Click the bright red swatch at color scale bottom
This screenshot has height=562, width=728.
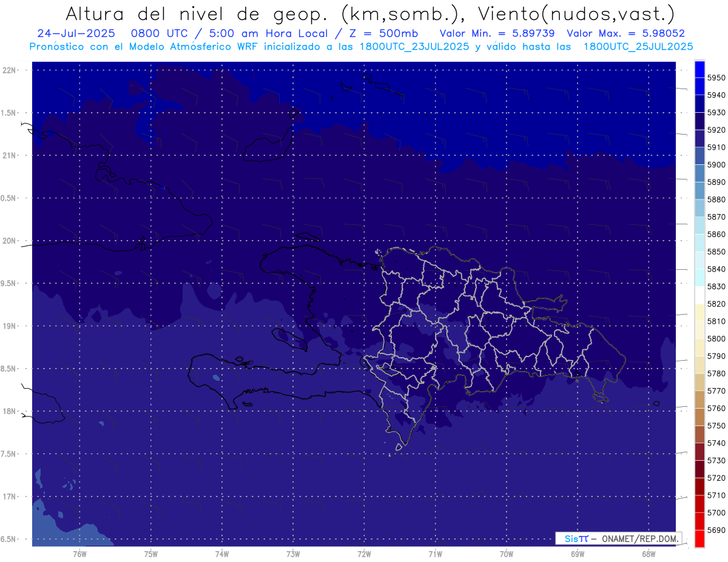[699, 539]
